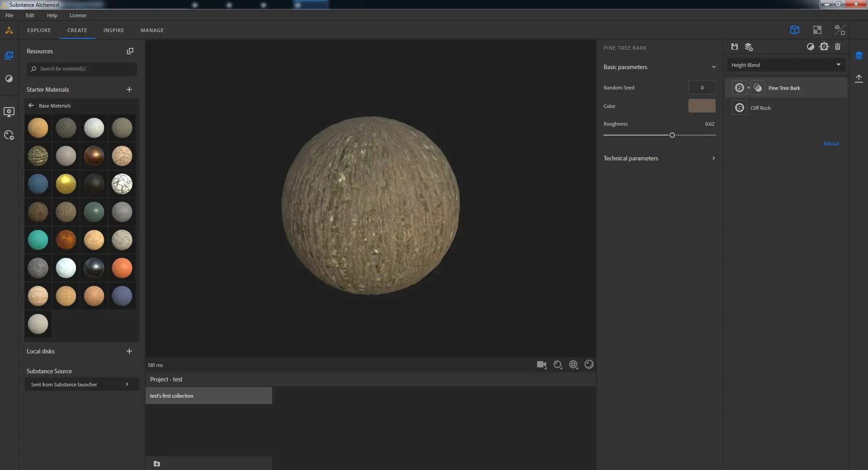Toggle the split 3D/2D view mode
The image size is (868, 470).
click(x=840, y=30)
